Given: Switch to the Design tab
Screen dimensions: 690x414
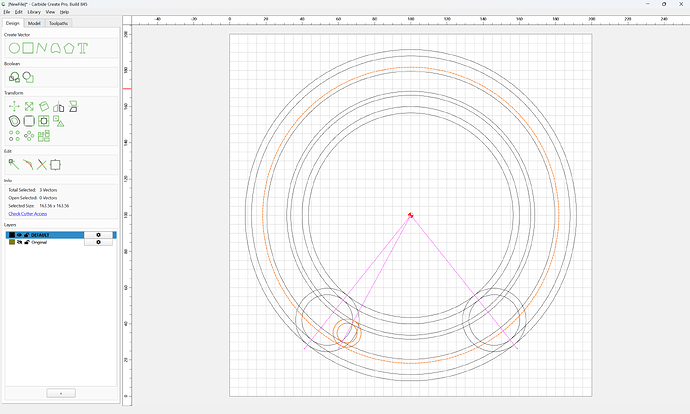Looking at the screenshot, I should click(12, 23).
